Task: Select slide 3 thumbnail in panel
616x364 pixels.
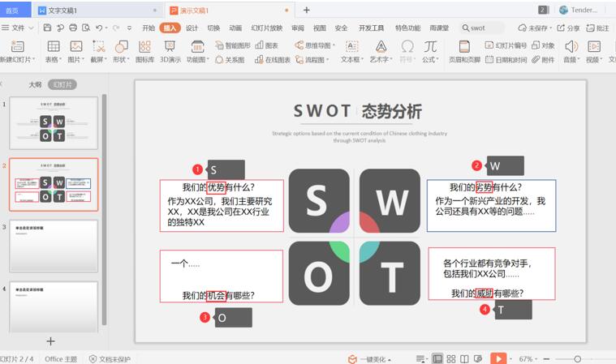Action: 54,246
